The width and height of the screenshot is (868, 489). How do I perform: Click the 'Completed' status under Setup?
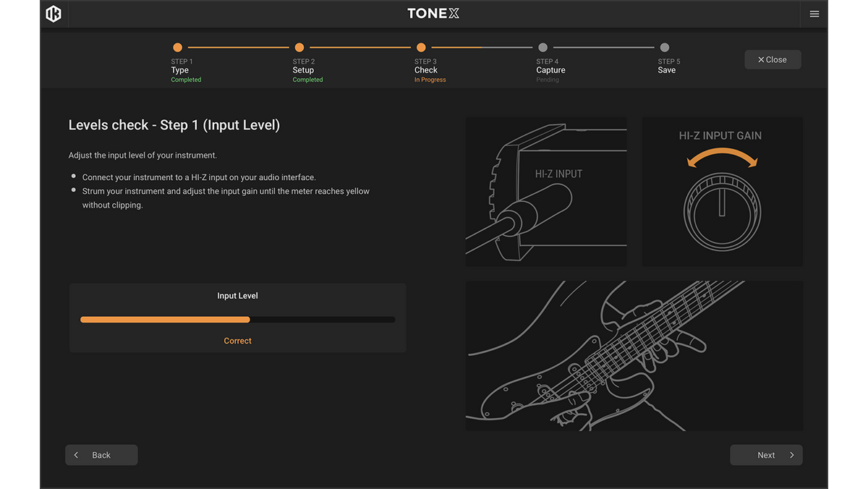coord(307,80)
